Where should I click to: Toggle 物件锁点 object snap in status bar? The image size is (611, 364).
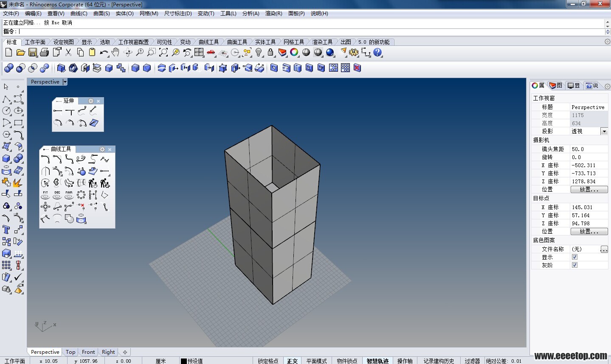(x=347, y=361)
